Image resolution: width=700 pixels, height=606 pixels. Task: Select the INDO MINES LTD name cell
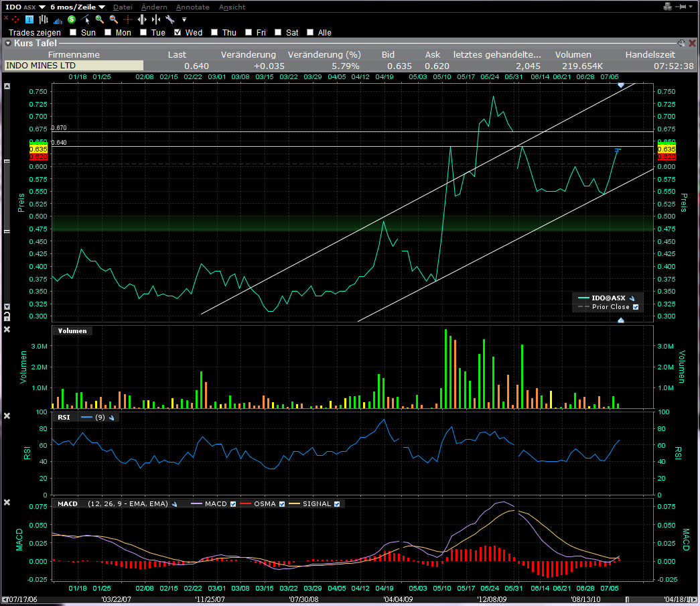click(74, 66)
